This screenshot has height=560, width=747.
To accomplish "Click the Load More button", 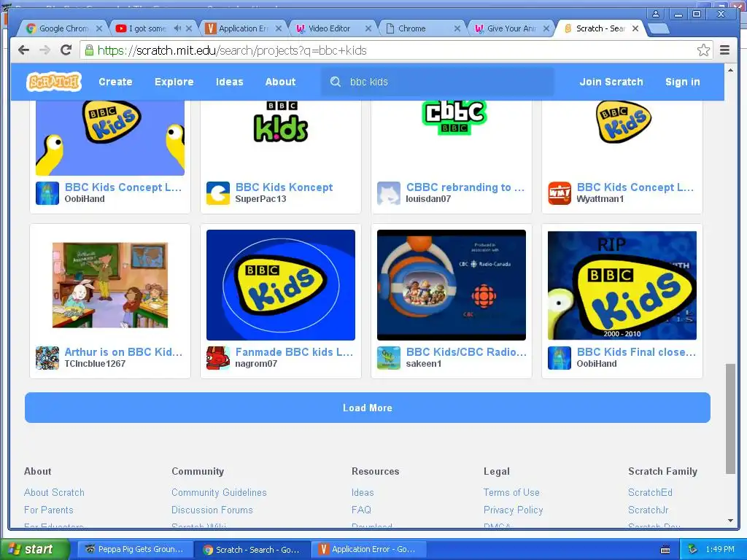I will (368, 408).
